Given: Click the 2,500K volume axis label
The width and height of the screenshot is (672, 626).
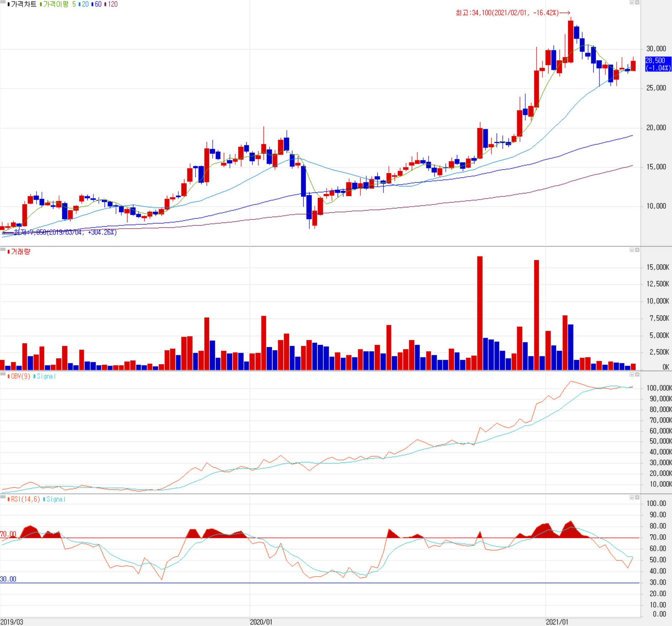Looking at the screenshot, I should pos(659,352).
